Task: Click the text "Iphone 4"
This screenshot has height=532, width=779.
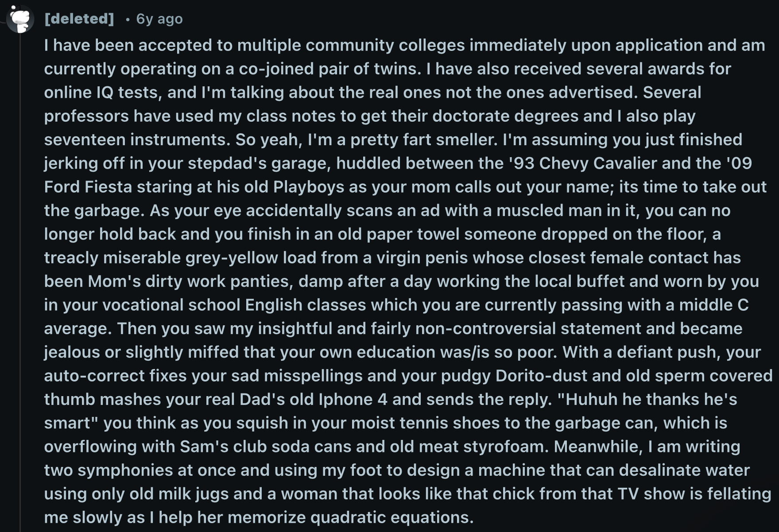Action: click(353, 399)
